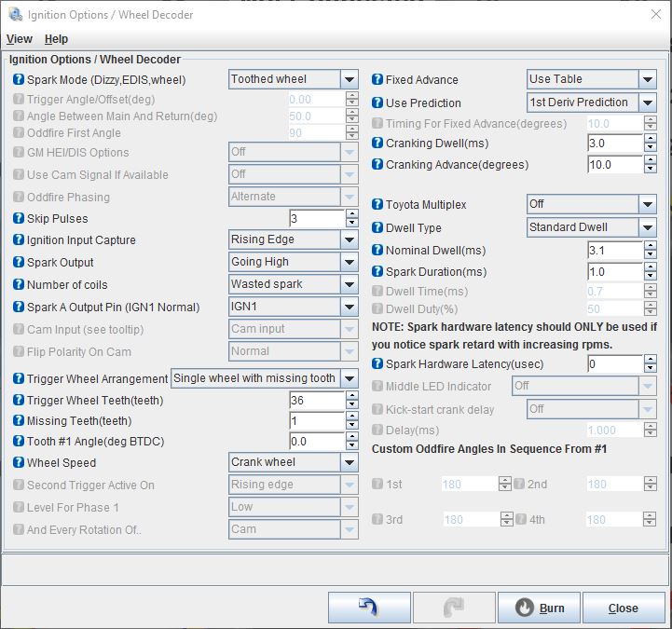Click the Spark Hardware Latency value field

[615, 363]
